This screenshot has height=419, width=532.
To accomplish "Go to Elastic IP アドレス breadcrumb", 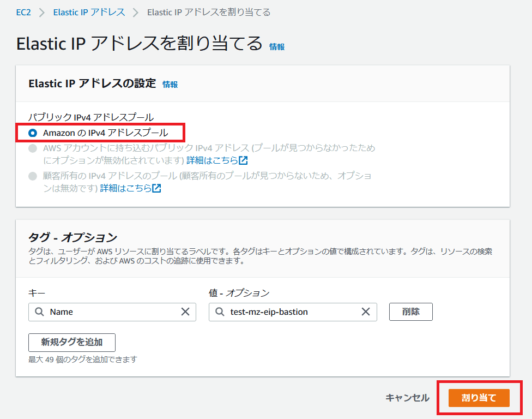I will tap(89, 13).
